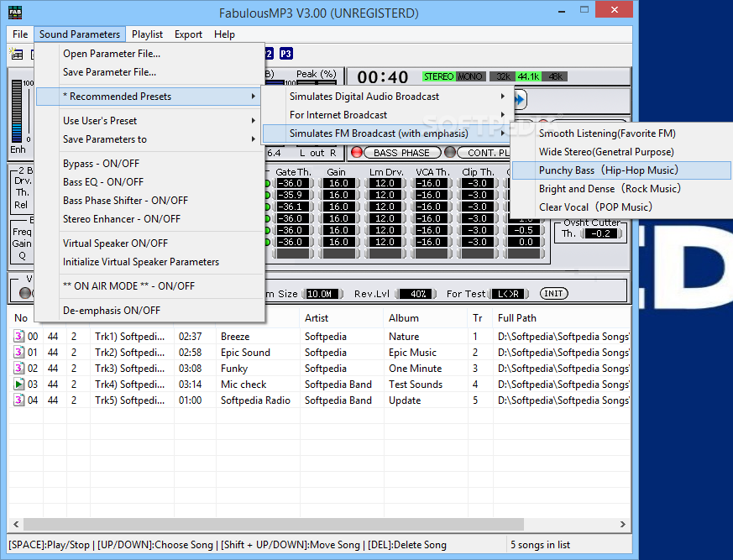Choose Open Parameter File...
733x560 pixels.
point(150,54)
